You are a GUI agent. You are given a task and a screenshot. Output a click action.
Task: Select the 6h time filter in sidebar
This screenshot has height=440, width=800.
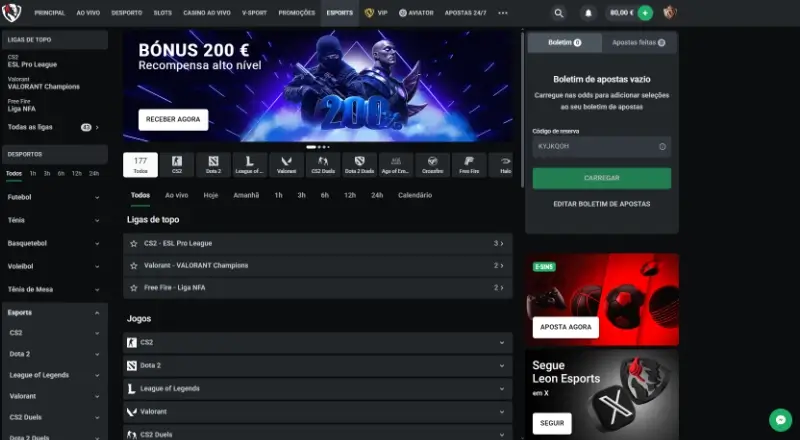coord(61,173)
